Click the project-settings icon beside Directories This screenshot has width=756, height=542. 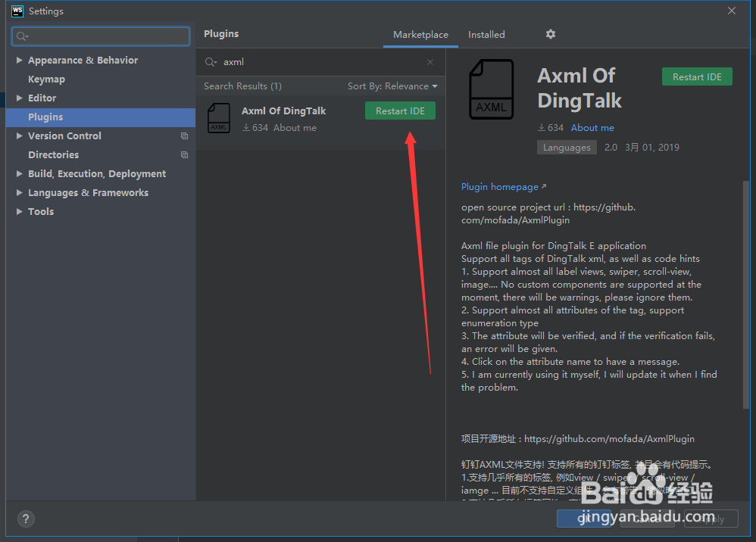click(184, 154)
